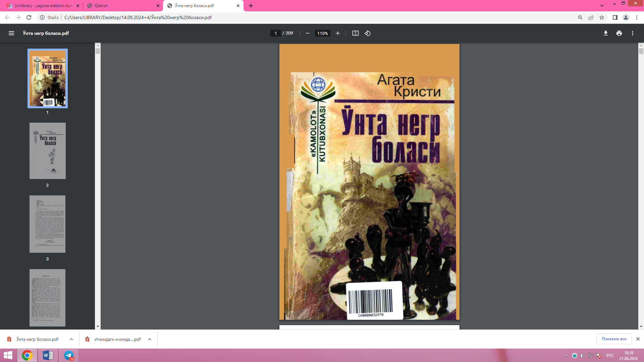Open the Telegram app from the taskbar
The width and height of the screenshot is (644, 362).
(69, 355)
